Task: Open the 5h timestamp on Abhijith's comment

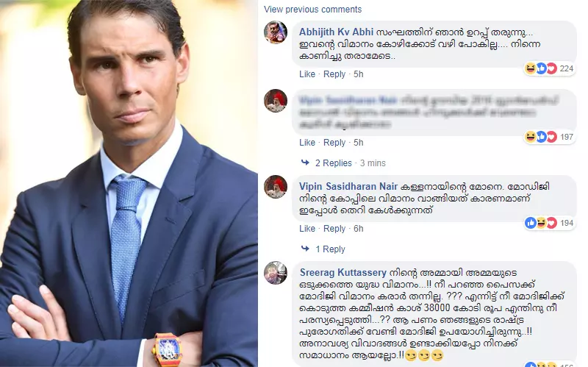Action: click(x=359, y=74)
